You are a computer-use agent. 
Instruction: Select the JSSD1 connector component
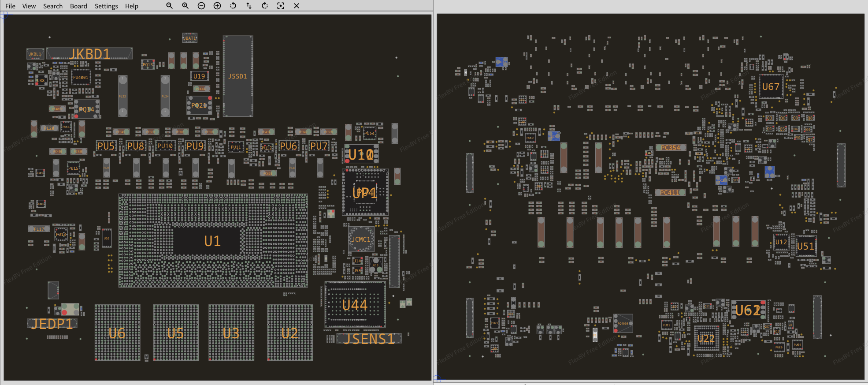tap(238, 76)
